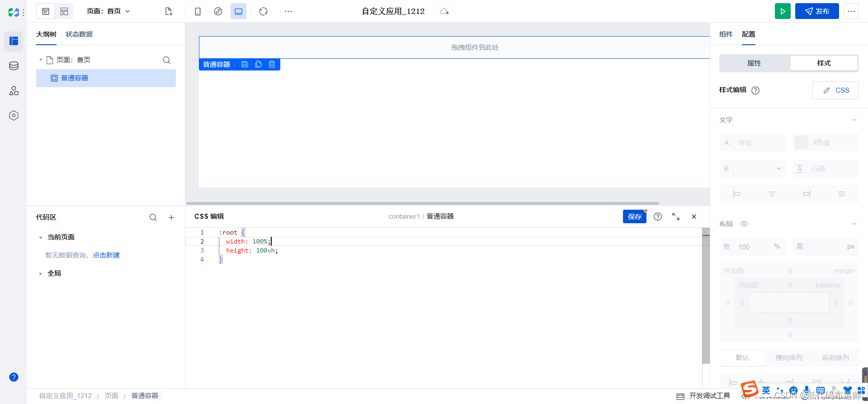Set text align right
The height and width of the screenshot is (404, 868).
(807, 194)
